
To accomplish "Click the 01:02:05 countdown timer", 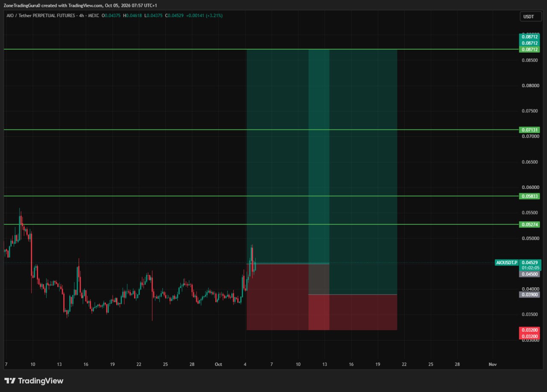I will (529, 268).
